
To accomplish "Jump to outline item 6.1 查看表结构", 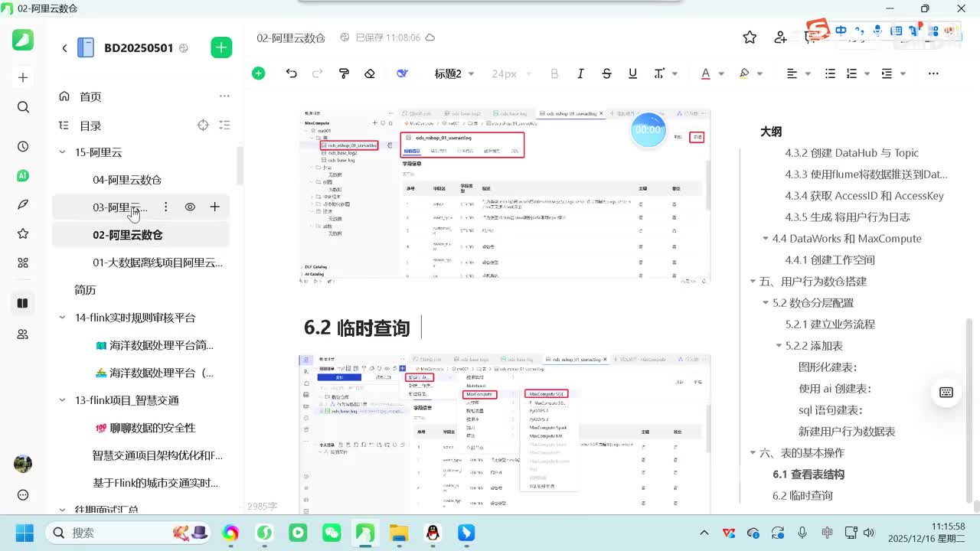I will pyautogui.click(x=808, y=474).
